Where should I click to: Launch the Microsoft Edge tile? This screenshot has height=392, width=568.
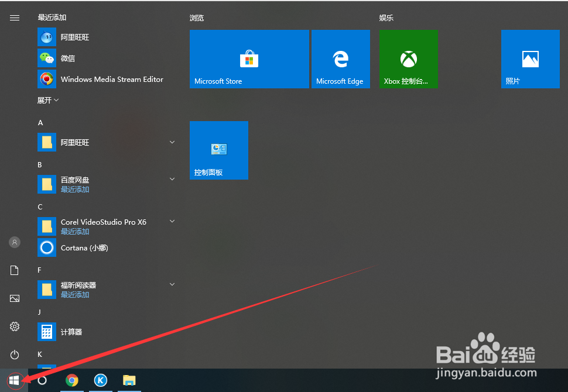(341, 59)
